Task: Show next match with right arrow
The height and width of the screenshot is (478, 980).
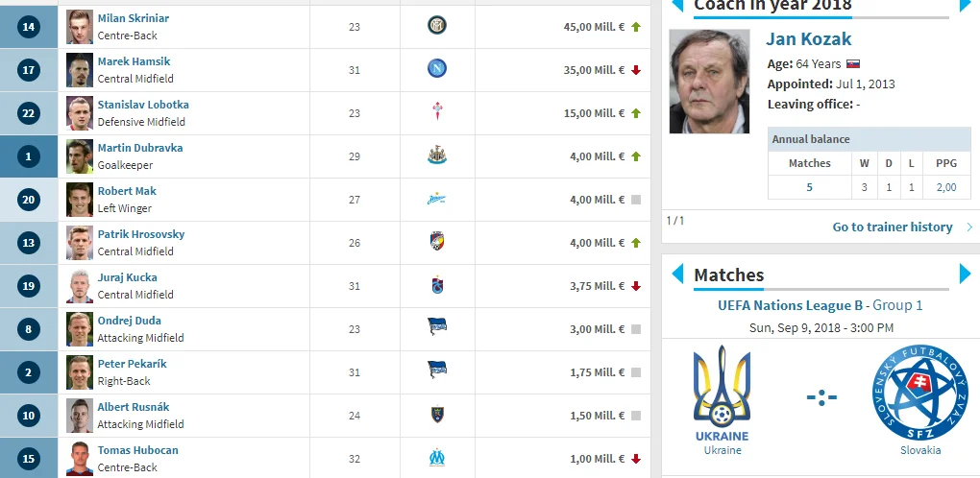Action: 966,274
